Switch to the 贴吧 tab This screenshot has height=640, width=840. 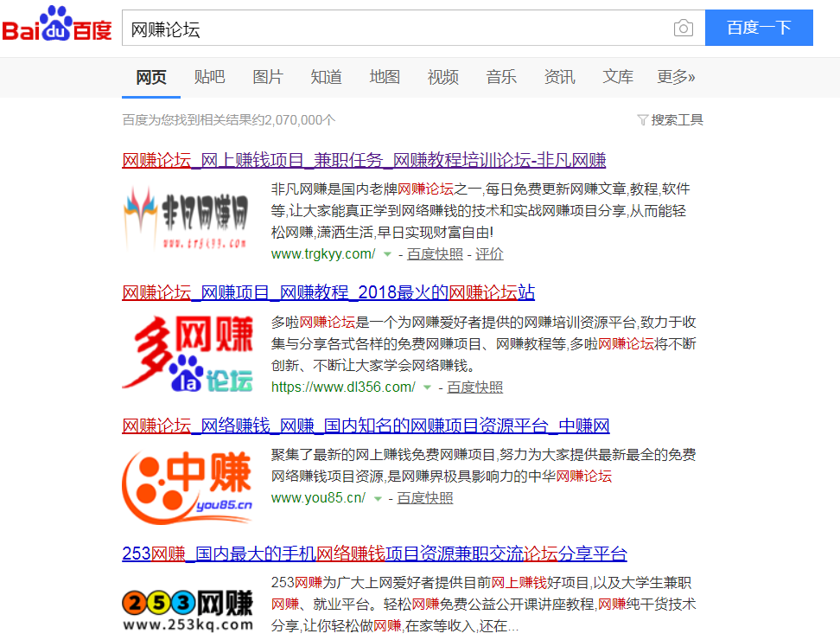coord(209,77)
